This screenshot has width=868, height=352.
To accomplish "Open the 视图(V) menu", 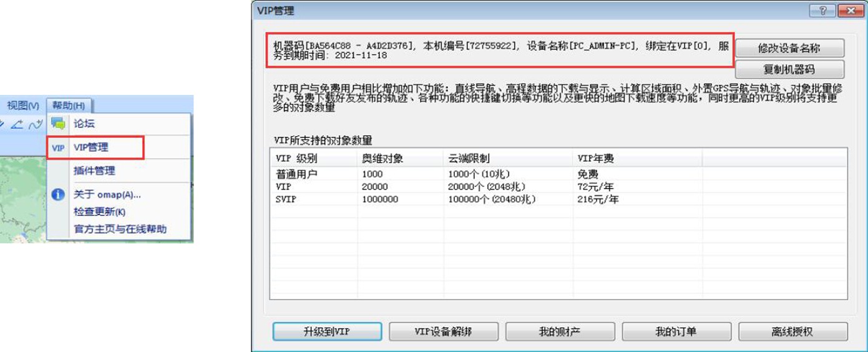I will click(22, 105).
